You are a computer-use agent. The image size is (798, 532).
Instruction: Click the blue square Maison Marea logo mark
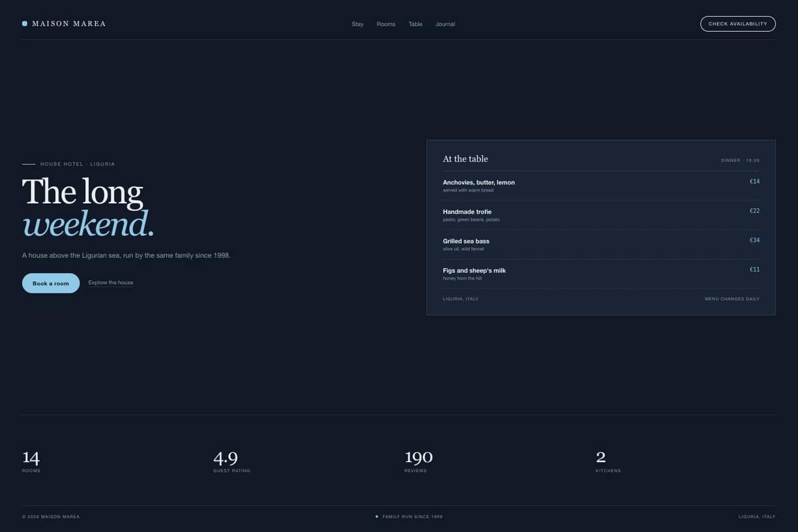[25, 23]
